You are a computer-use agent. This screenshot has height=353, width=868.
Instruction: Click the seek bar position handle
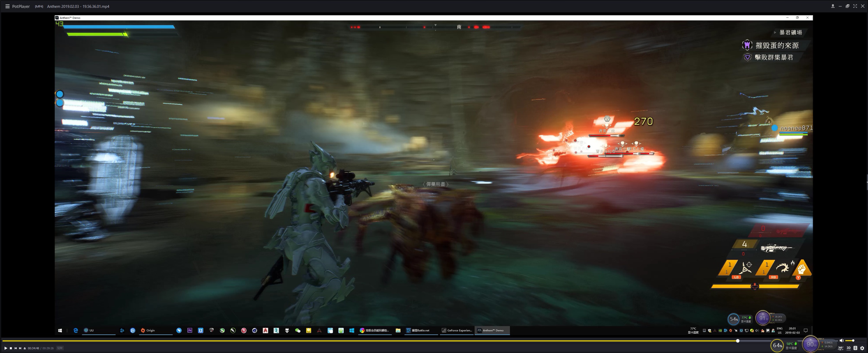(x=738, y=341)
